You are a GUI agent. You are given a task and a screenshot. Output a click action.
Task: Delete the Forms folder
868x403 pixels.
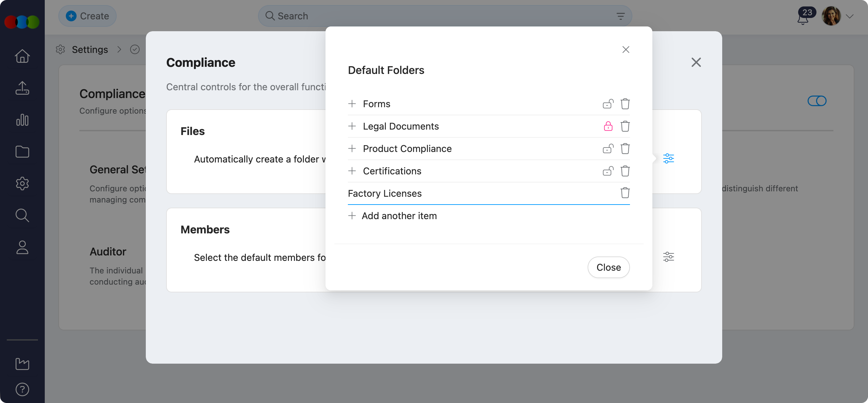[625, 104]
